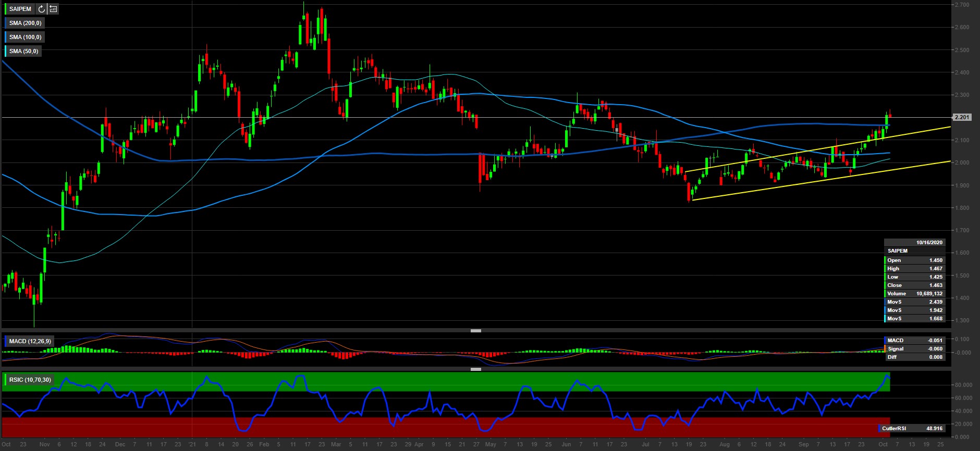Viewport: 980px width, 451px height.
Task: Click the CutlerRSI value readout
Action: [912, 429]
